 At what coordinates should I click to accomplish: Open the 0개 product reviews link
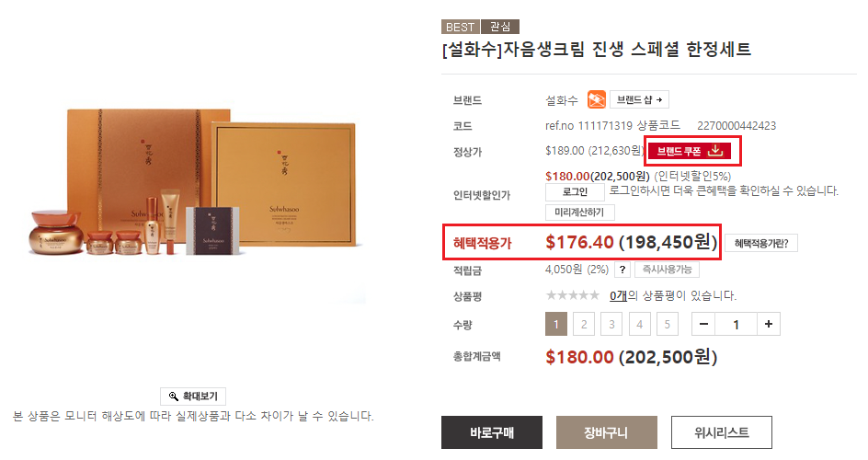click(618, 295)
